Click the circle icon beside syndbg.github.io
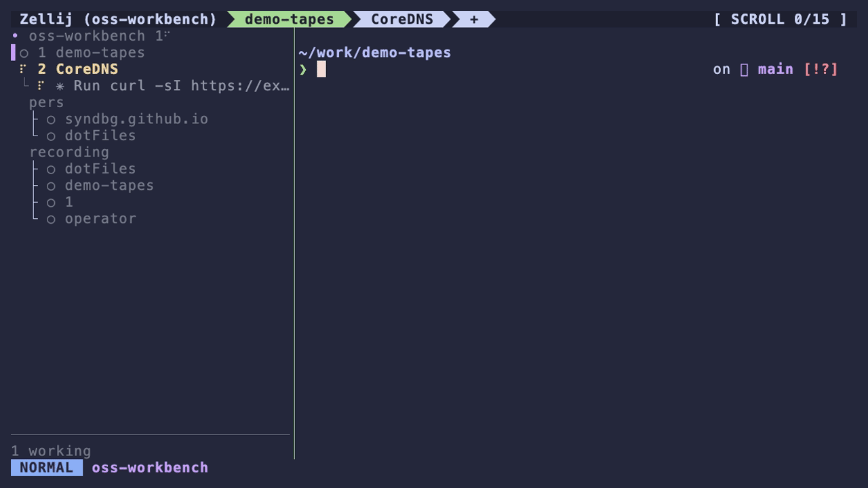 (x=51, y=120)
